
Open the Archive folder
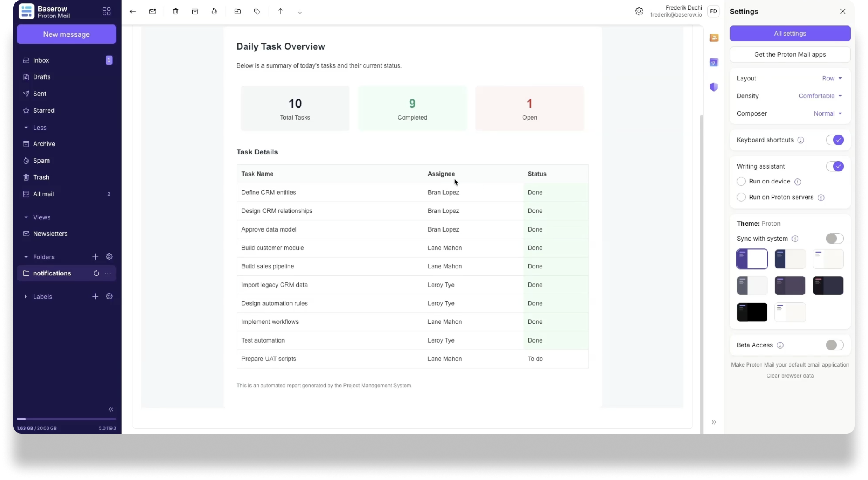(x=66, y=144)
